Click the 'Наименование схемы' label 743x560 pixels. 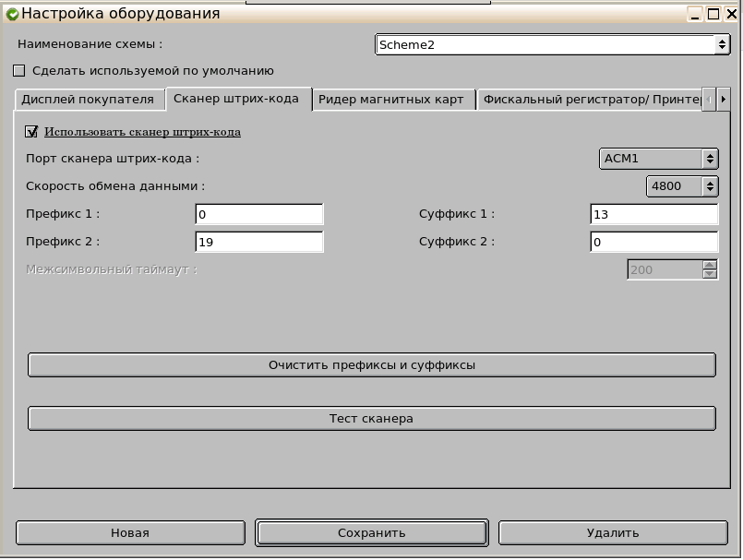click(x=90, y=44)
